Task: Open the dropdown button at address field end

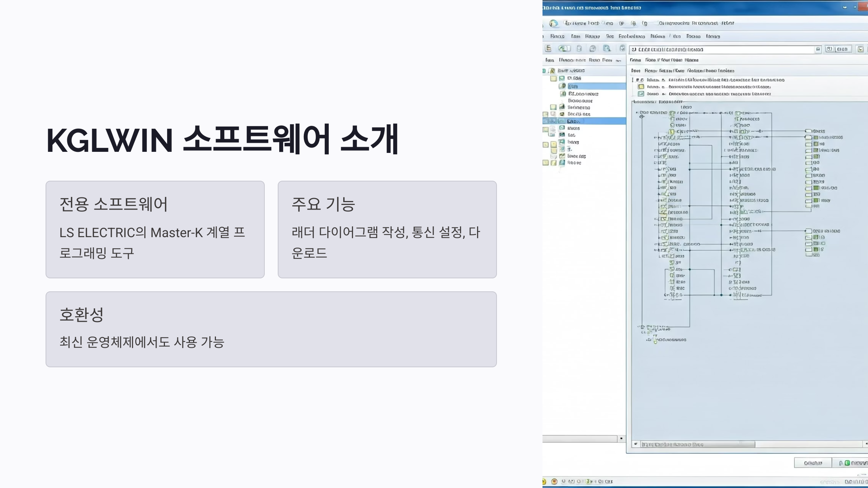Action: (x=818, y=49)
